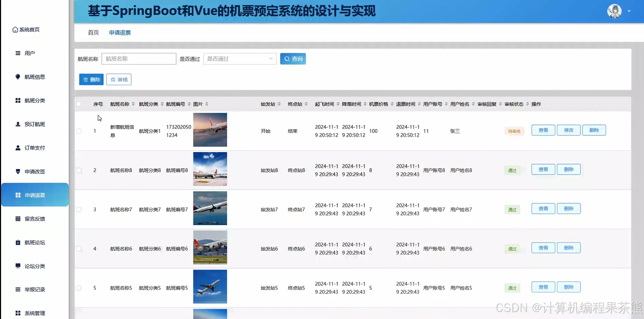Click the home icon next to 系统首页
The width and height of the screenshot is (644, 319).
click(15, 29)
